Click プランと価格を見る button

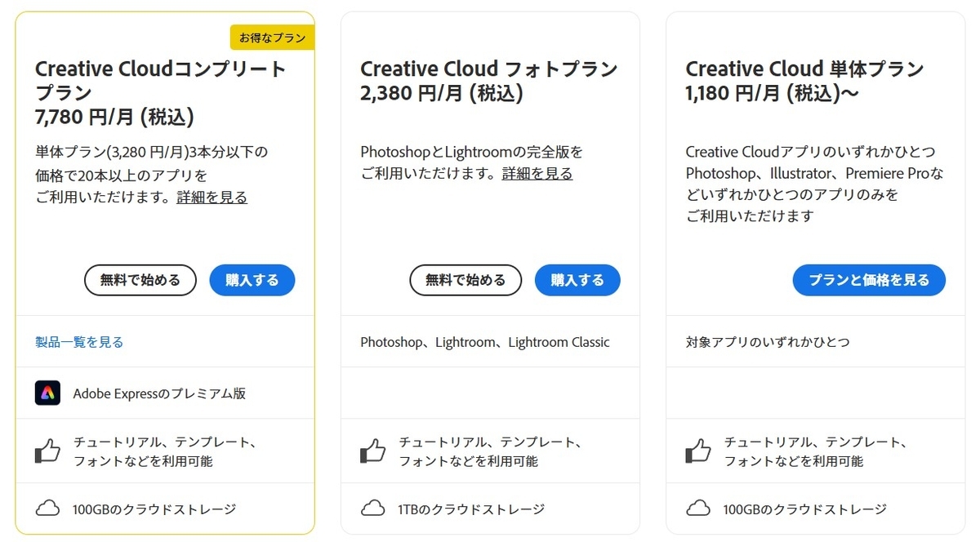tap(869, 280)
